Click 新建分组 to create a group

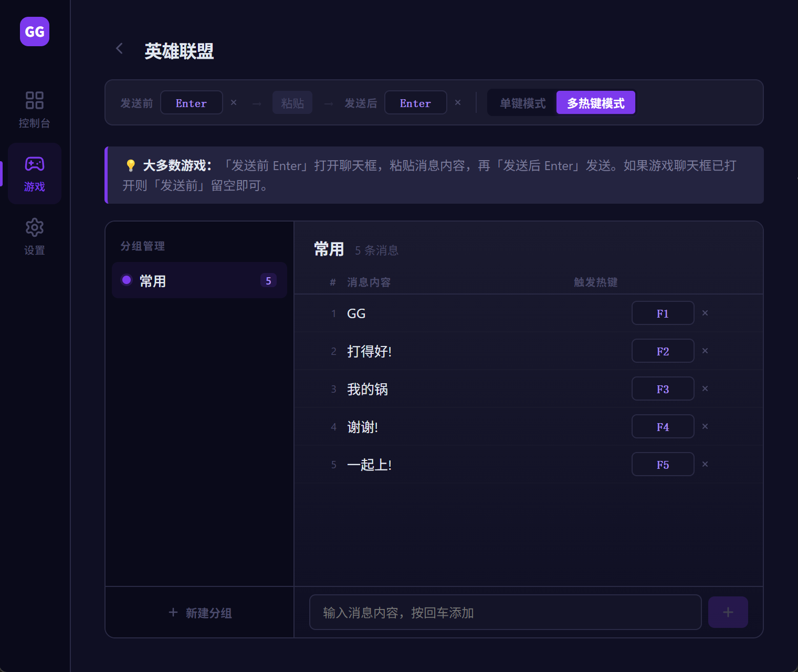(199, 613)
